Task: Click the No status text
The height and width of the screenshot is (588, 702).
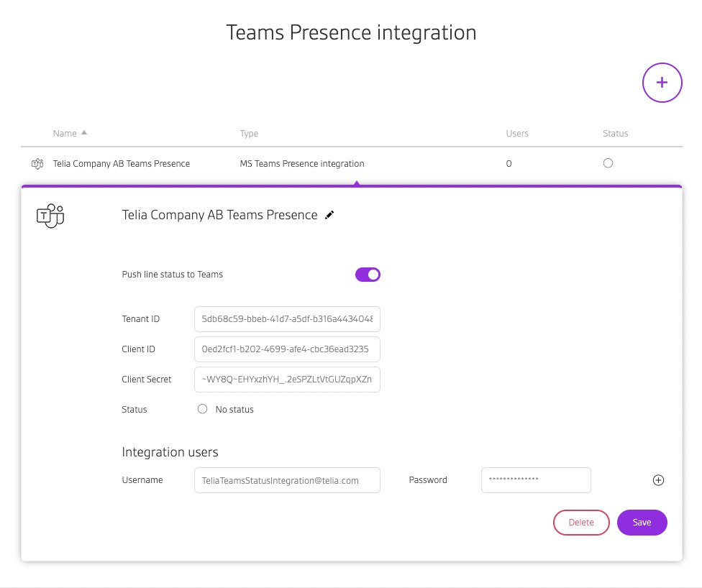Action: [234, 410]
